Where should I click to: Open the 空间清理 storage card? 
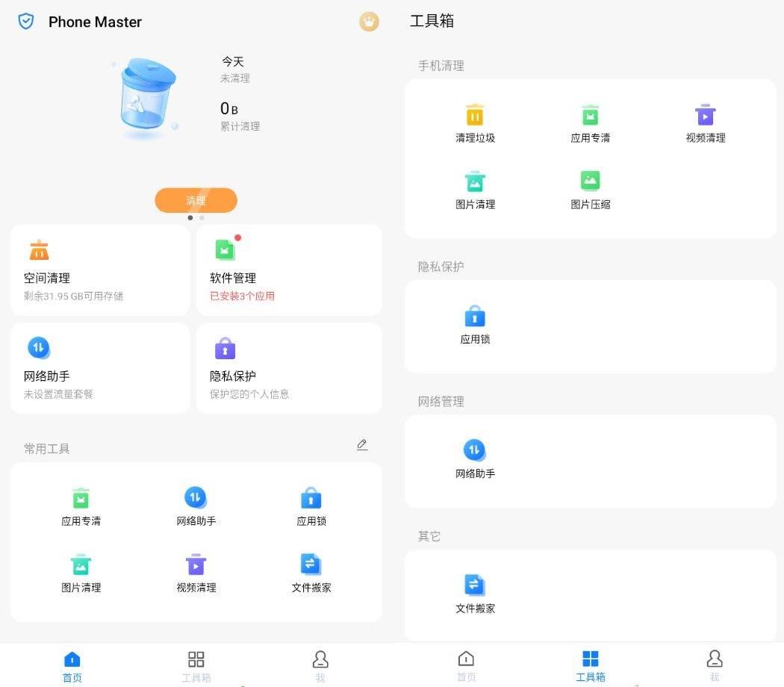click(x=100, y=270)
